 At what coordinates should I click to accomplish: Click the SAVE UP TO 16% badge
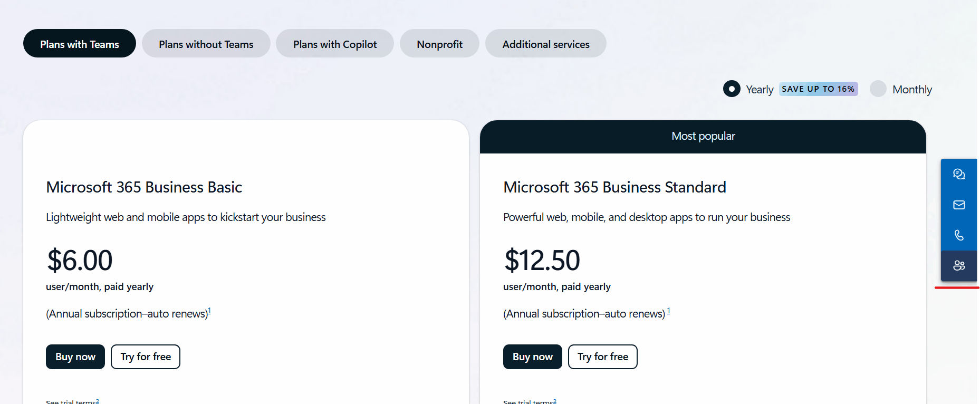pyautogui.click(x=818, y=89)
